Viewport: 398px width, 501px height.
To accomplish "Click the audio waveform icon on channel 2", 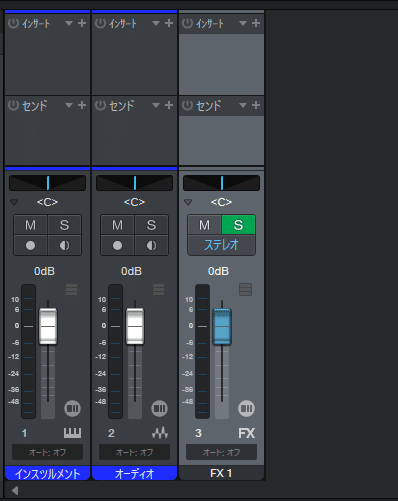I will 160,433.
